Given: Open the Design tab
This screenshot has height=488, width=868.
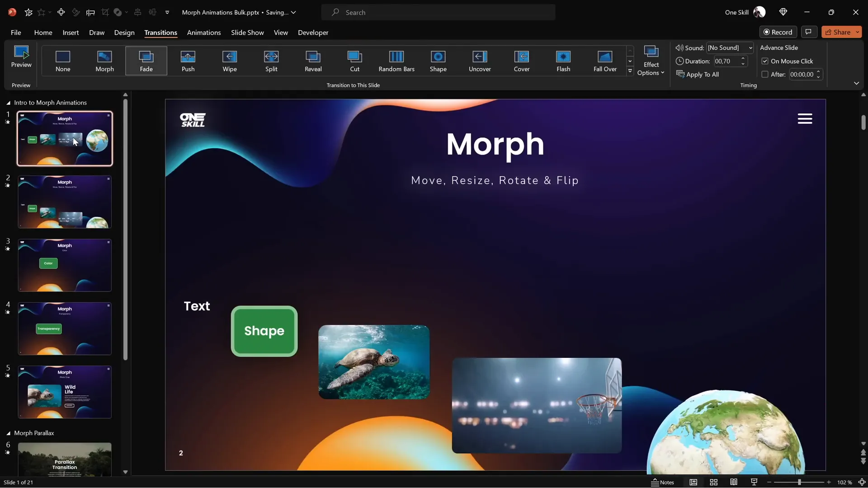Looking at the screenshot, I should click(124, 33).
